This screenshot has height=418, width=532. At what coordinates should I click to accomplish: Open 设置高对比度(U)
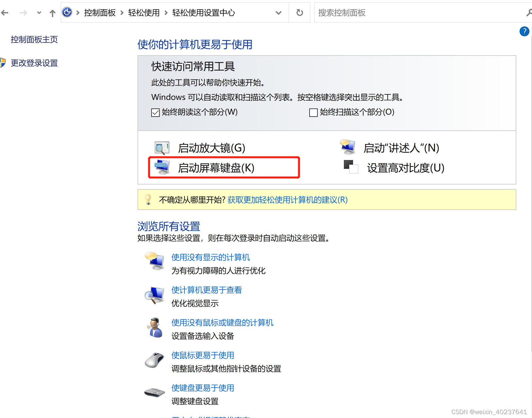pos(406,168)
